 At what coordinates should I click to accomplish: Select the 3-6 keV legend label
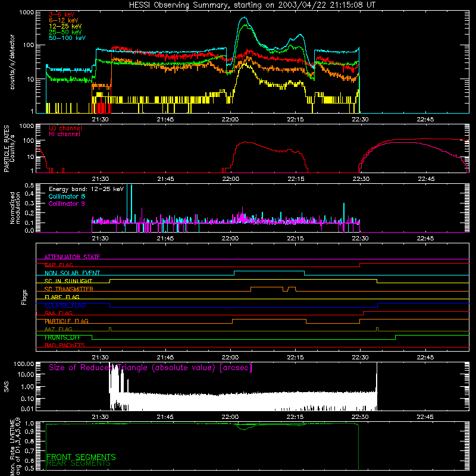[x=62, y=14]
